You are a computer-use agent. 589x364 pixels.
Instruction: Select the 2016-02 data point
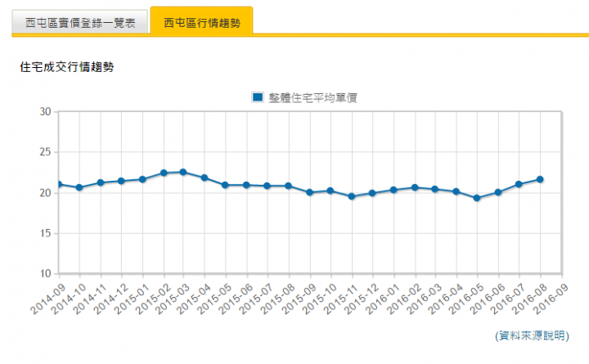tap(415, 187)
